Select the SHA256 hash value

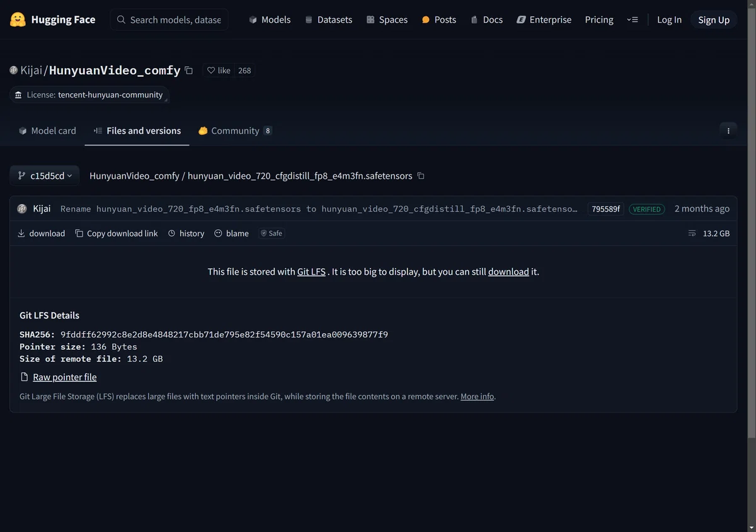224,334
